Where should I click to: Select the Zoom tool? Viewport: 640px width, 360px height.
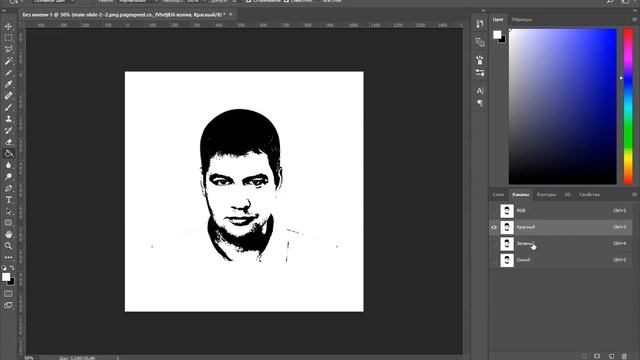[8, 246]
